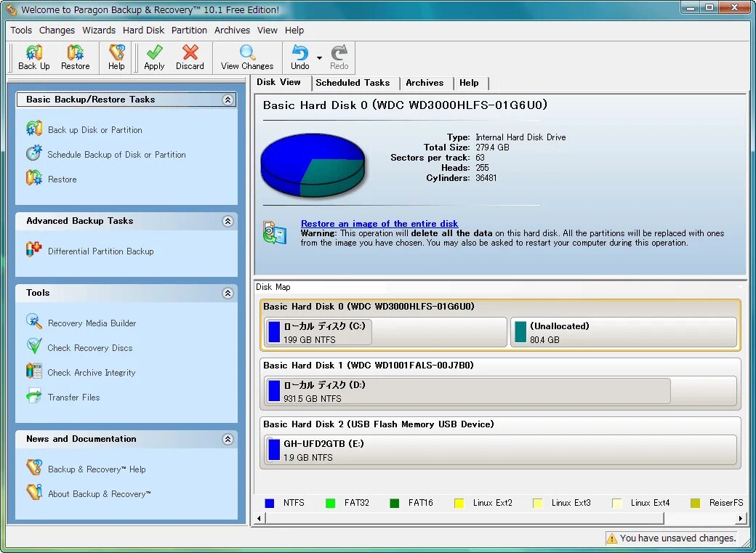Select the Unallocated 80.4 GB block
The height and width of the screenshot is (553, 756).
coord(624,332)
